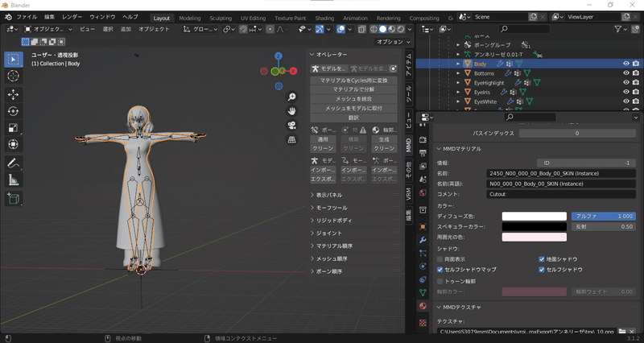644x343 pixels.
Task: Select the Select Box tool
Action: click(13, 60)
